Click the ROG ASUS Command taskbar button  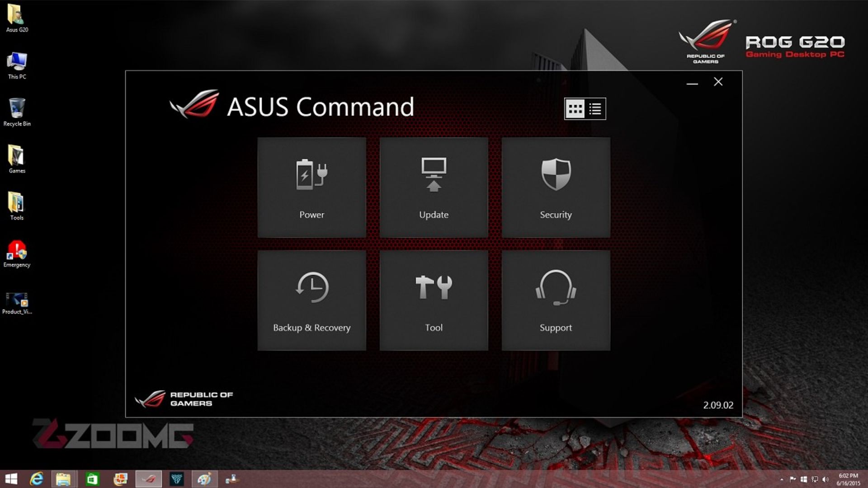[x=148, y=479]
